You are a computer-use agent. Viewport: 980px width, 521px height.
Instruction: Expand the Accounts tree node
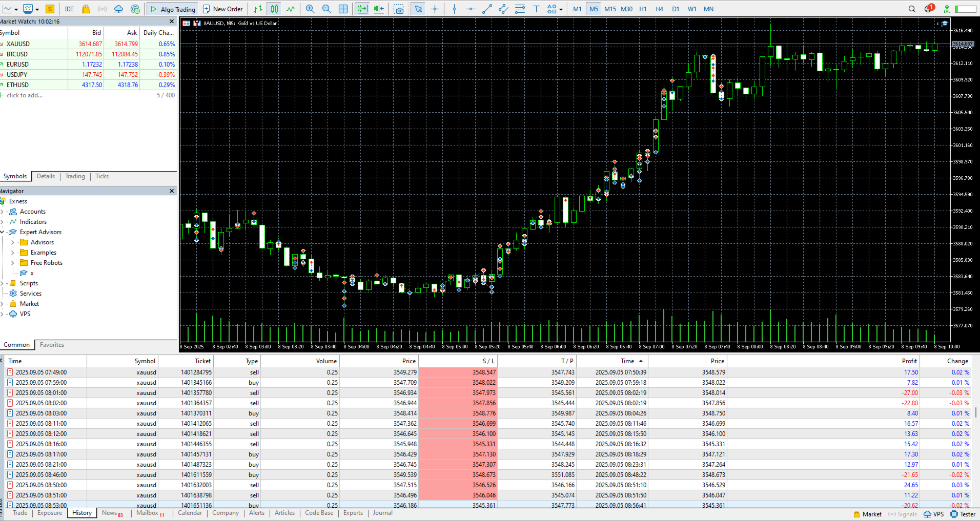[x=2, y=212]
